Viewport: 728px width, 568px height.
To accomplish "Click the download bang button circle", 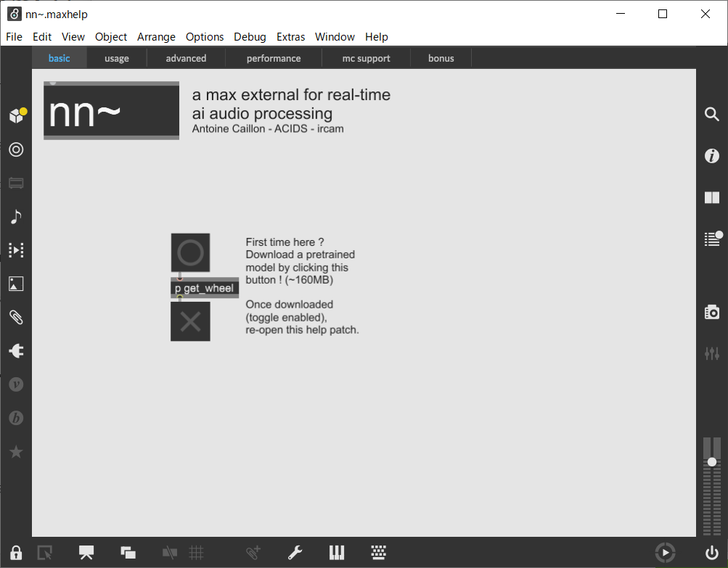I will [x=190, y=253].
